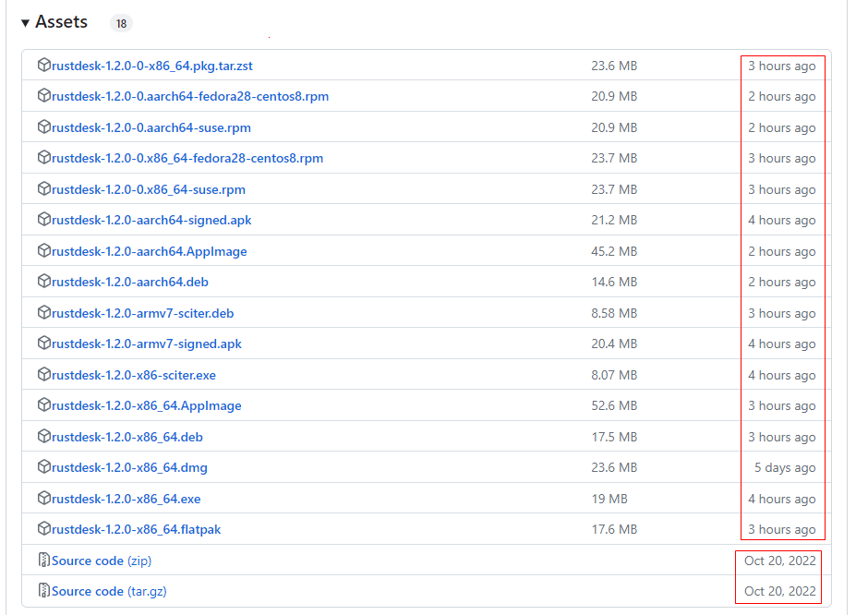
Task: Click the file icon beside Source code (tar.gz)
Action: (x=44, y=591)
